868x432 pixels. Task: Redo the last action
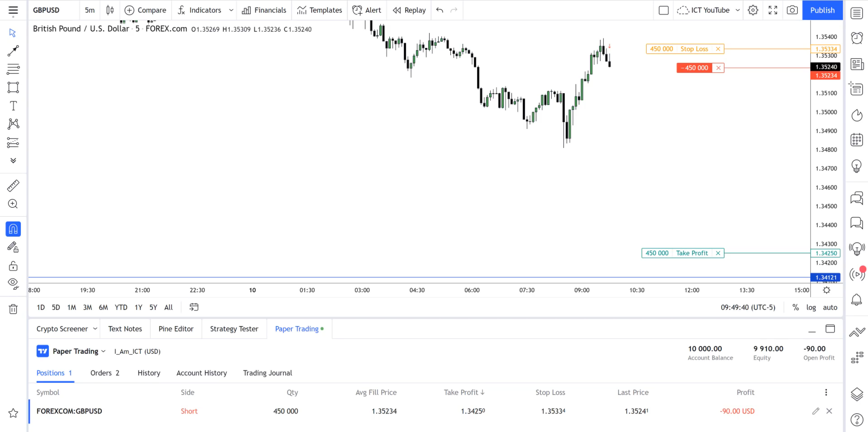(454, 10)
